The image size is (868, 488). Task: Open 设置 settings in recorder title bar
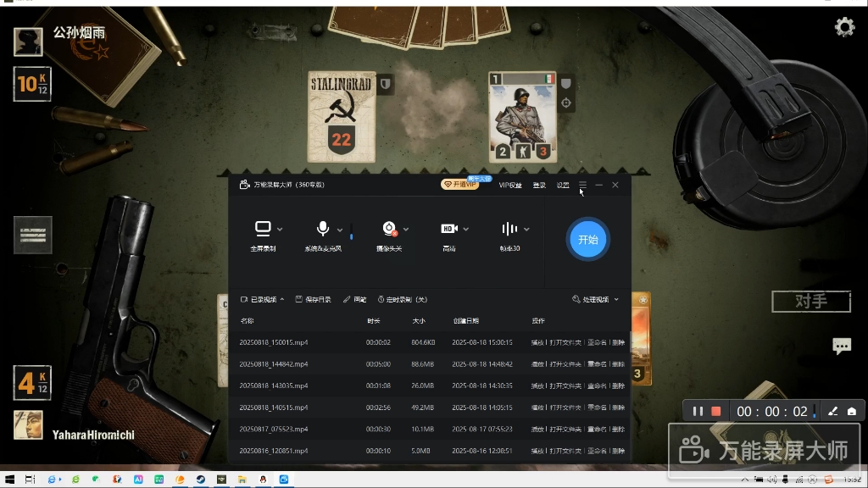563,186
